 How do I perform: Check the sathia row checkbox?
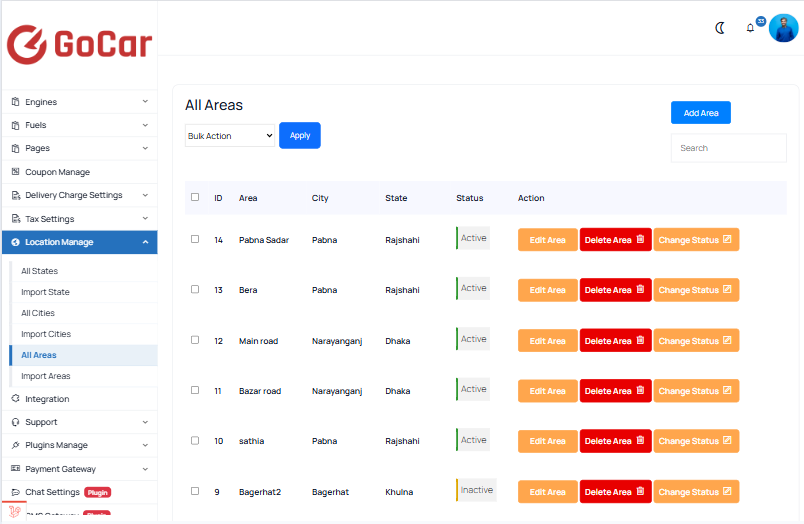[x=195, y=440]
